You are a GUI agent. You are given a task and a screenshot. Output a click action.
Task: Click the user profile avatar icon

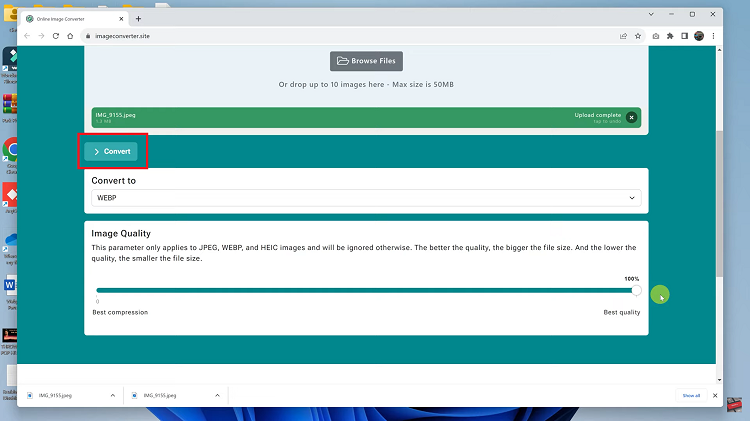coord(699,36)
